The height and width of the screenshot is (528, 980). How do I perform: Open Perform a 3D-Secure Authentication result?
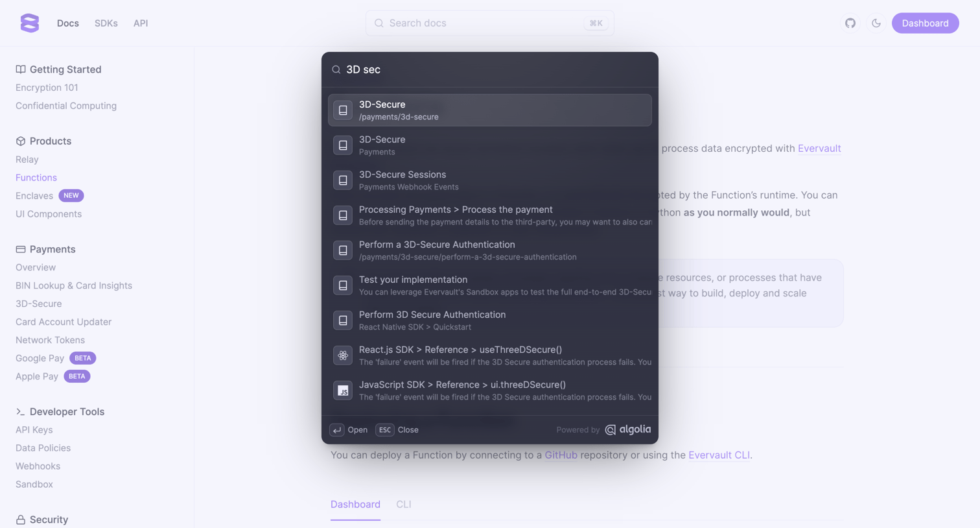coord(490,250)
